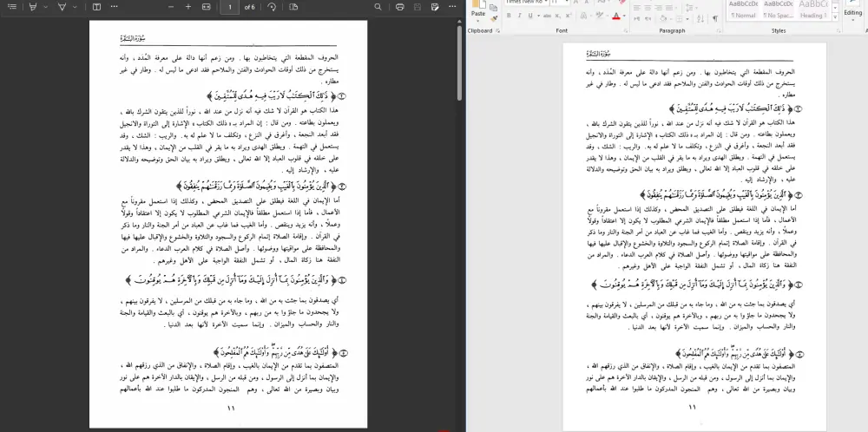Open the borders dropdown arrow

(x=687, y=19)
